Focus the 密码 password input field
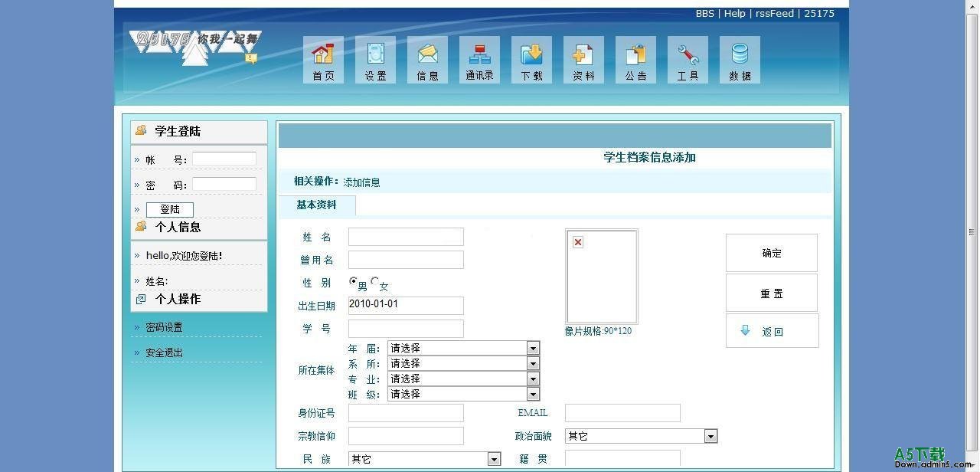Viewport: 980px width, 472px height. point(224,184)
